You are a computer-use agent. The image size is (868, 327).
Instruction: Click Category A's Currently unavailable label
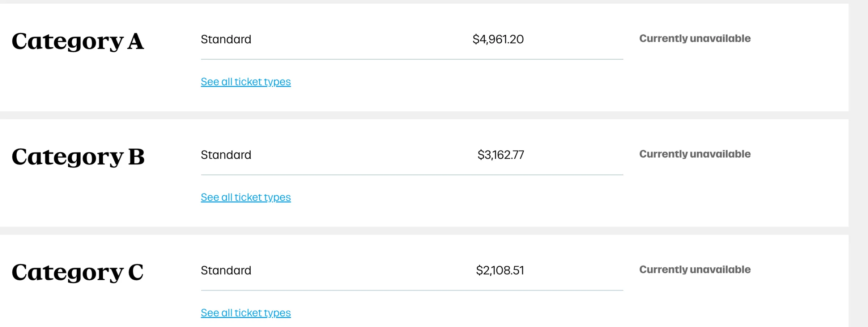click(x=695, y=39)
